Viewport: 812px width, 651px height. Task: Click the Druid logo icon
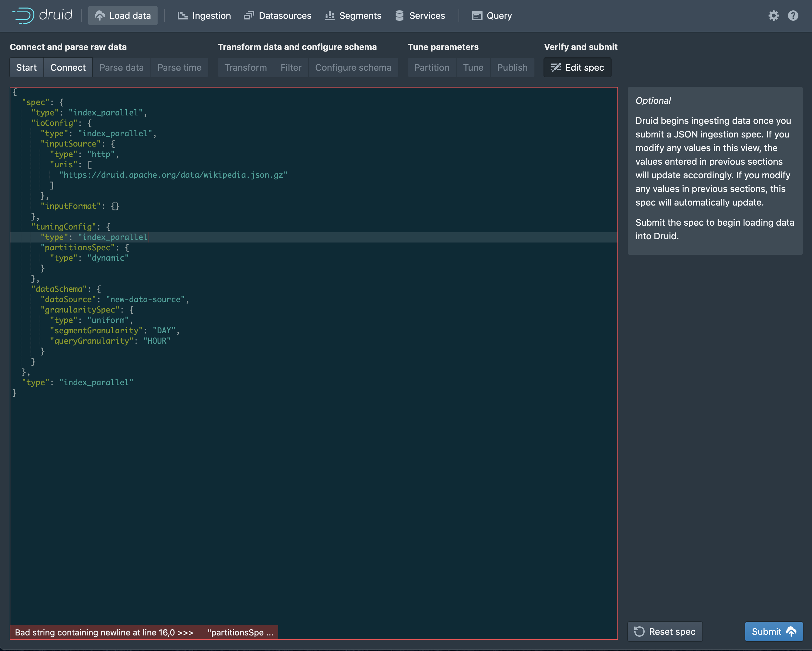point(23,16)
